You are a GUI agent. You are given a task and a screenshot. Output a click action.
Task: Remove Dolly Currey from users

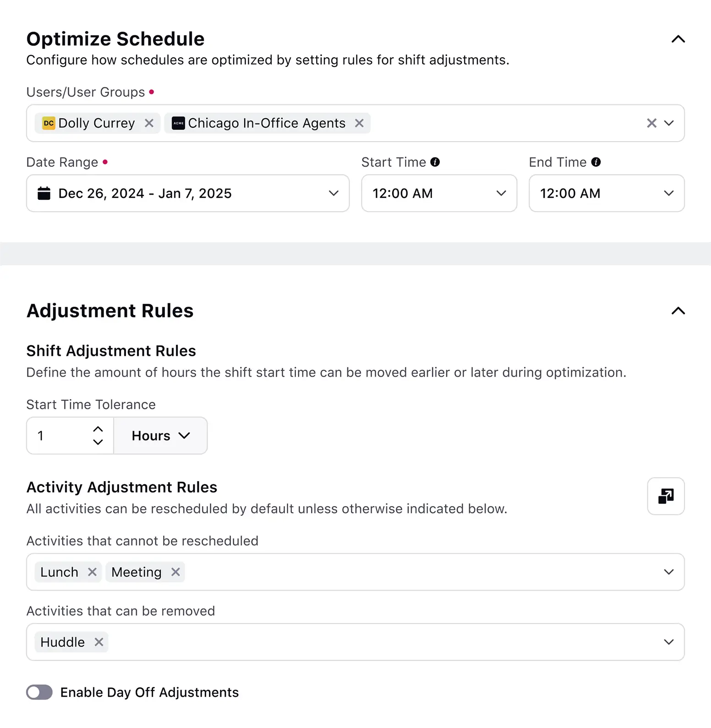[x=149, y=123]
